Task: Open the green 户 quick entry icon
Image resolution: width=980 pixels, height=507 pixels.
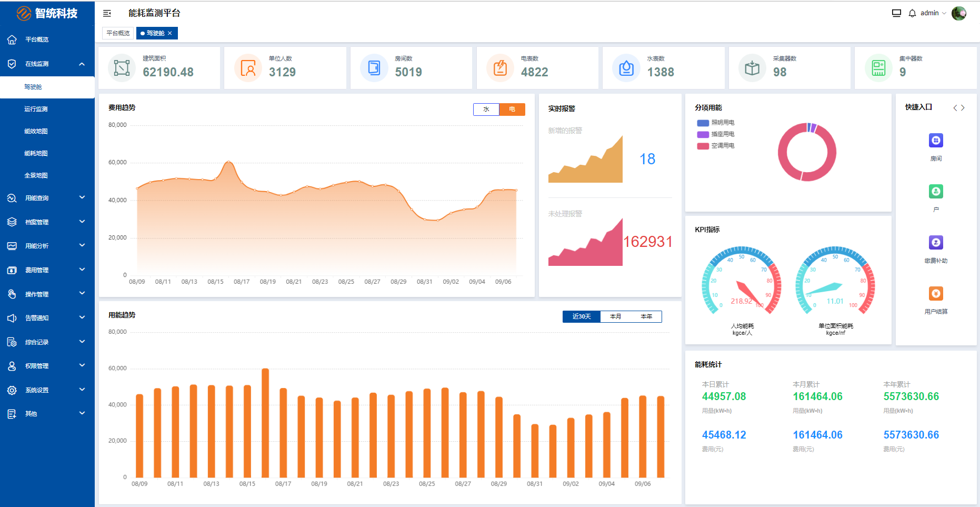Action: (x=936, y=192)
